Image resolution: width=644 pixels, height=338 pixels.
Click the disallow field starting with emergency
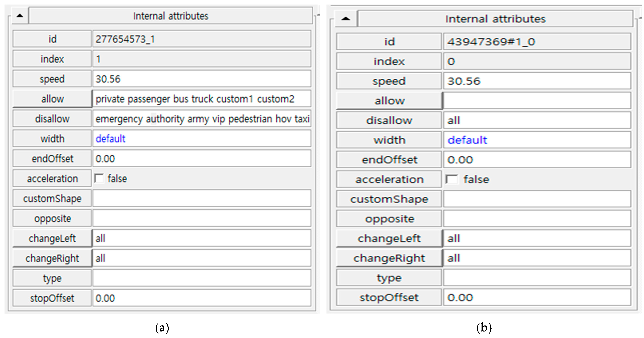[202, 119]
